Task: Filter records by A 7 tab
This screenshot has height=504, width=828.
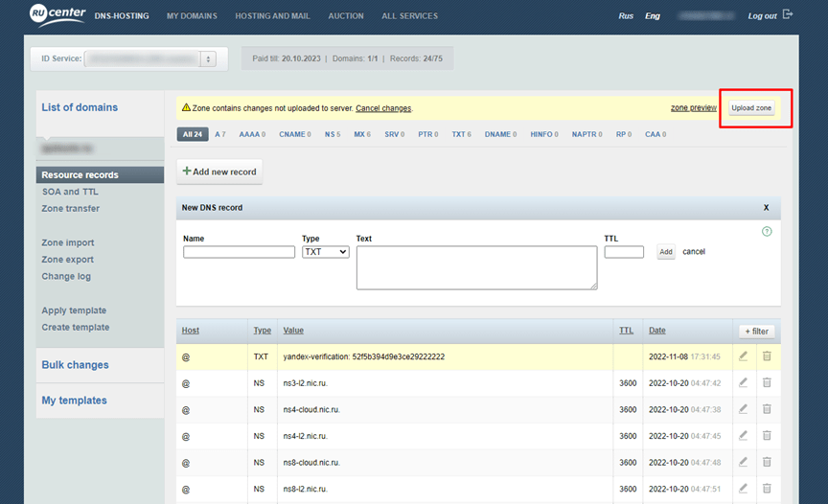Action: point(220,134)
